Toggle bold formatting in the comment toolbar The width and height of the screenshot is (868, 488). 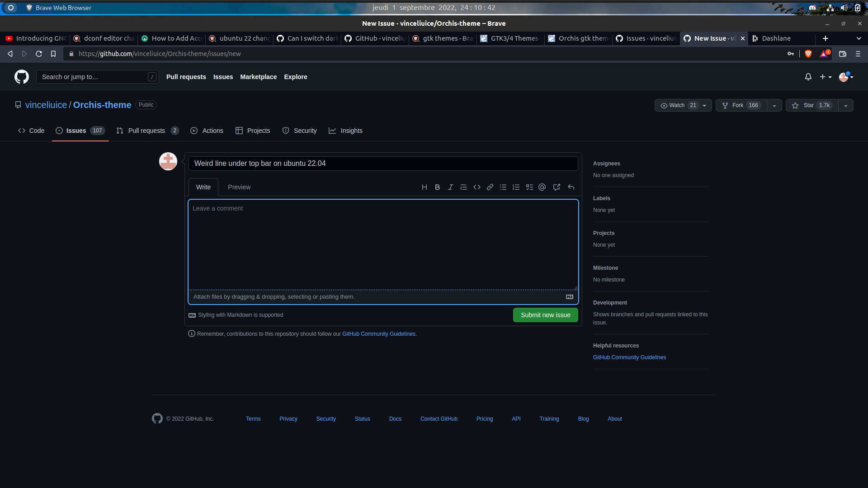coord(437,187)
